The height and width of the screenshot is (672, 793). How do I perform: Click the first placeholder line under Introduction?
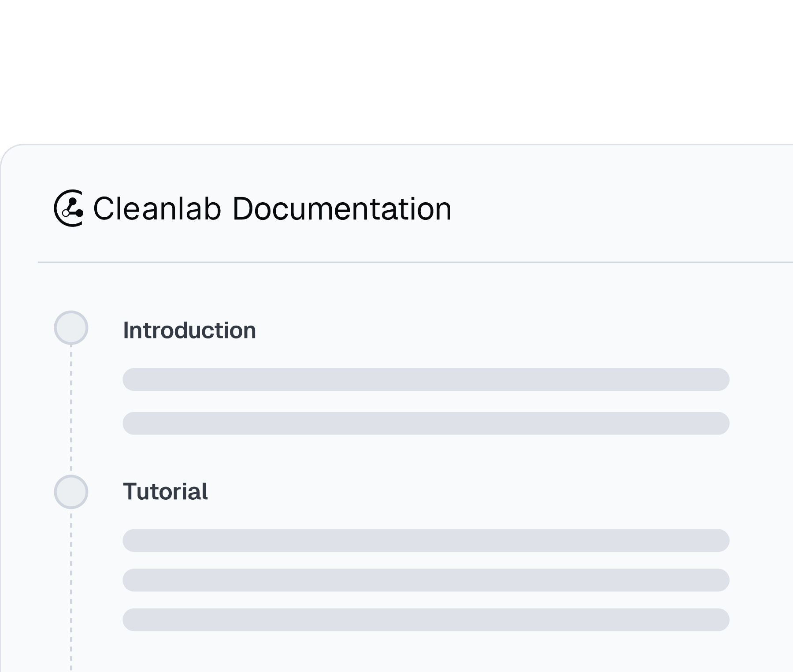[x=426, y=379]
